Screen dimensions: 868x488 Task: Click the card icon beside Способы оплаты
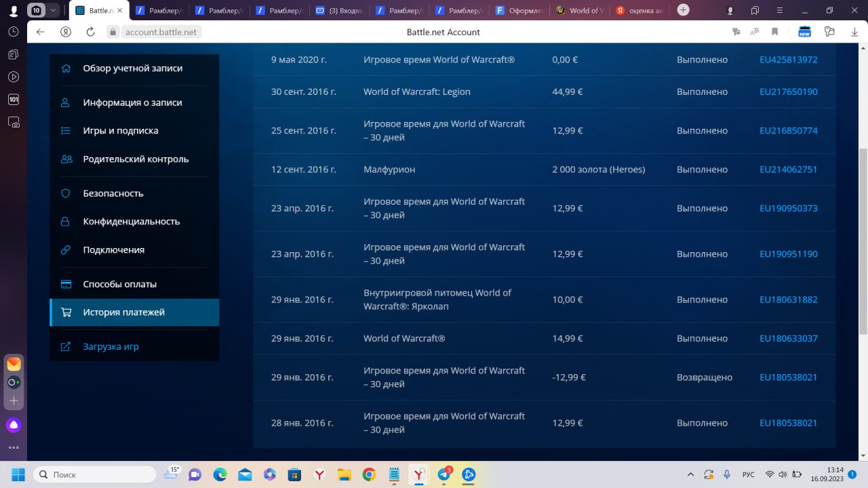(66, 285)
